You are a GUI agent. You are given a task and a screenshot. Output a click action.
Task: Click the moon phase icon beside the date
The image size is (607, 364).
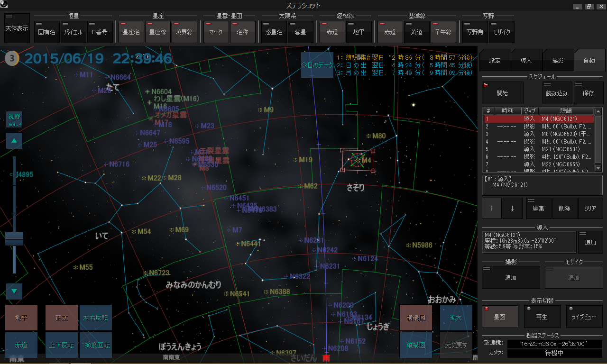pyautogui.click(x=12, y=59)
